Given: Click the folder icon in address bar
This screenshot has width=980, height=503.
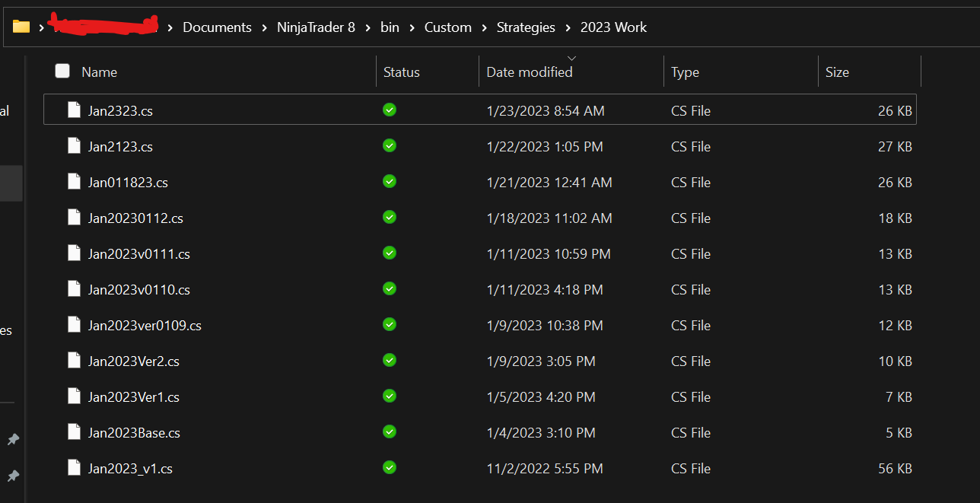Looking at the screenshot, I should click(21, 27).
